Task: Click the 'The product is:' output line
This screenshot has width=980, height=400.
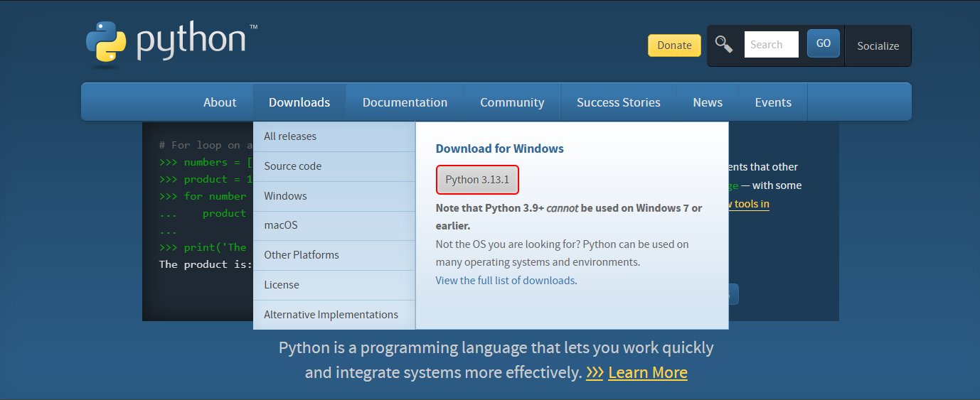Action: coord(206,264)
